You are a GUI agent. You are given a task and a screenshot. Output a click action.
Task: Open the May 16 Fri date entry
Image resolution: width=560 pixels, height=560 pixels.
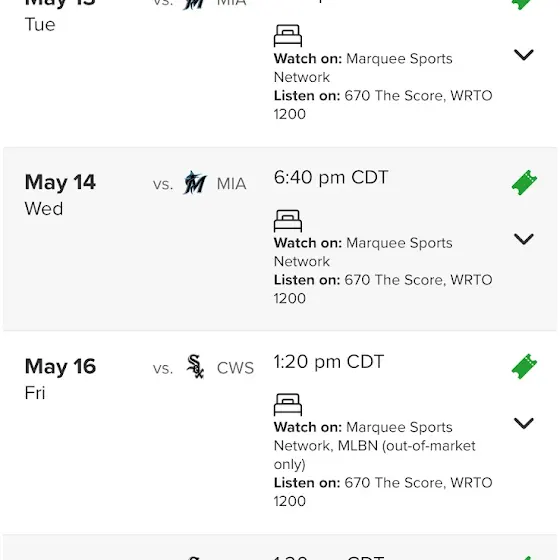tap(60, 379)
